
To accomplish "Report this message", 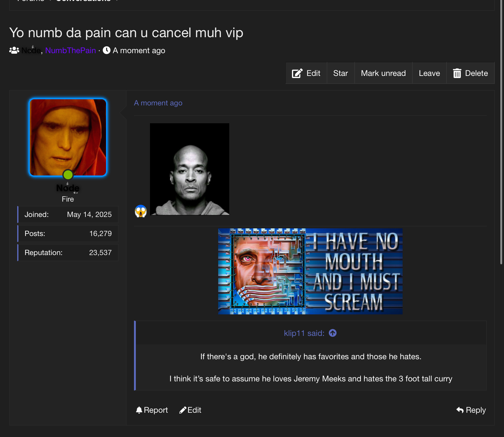I will click(x=152, y=410).
